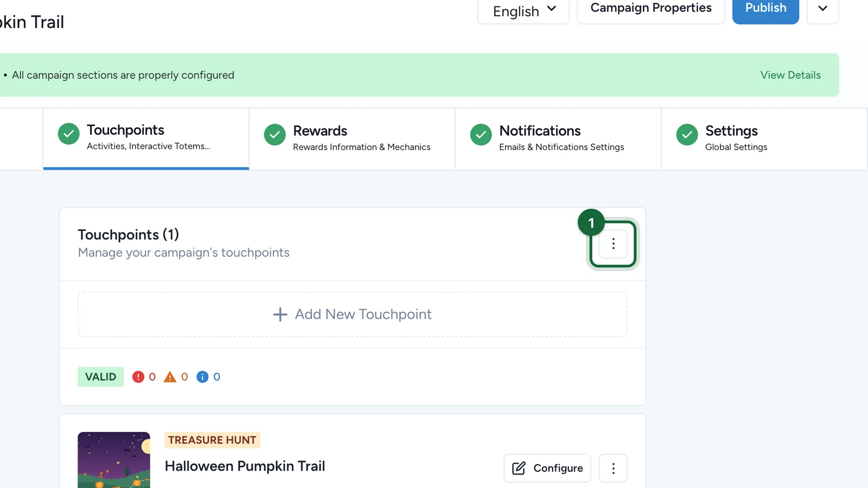868x488 pixels.
Task: Add New Touchpoint
Action: coord(353,314)
